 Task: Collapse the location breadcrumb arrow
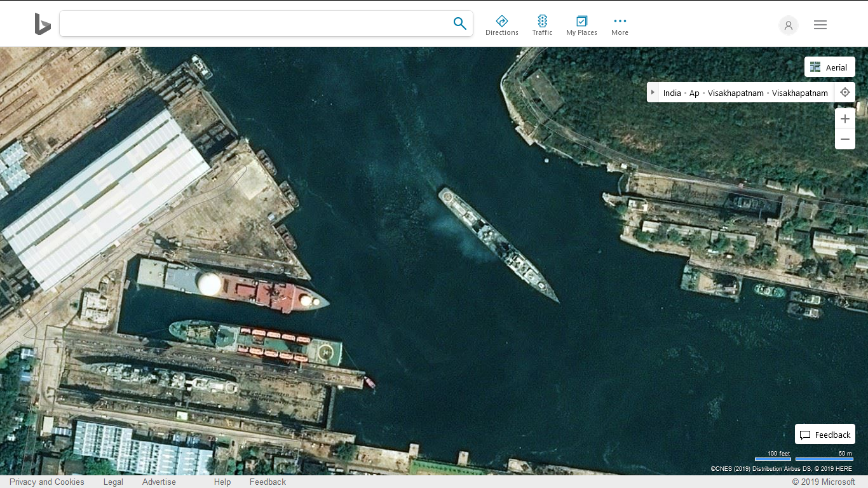653,92
